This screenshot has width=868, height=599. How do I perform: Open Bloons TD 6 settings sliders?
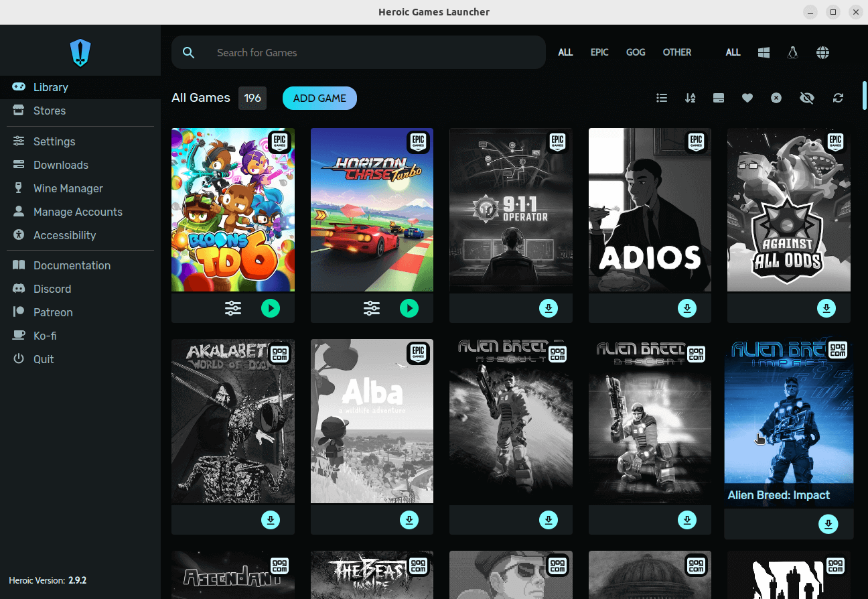click(233, 308)
